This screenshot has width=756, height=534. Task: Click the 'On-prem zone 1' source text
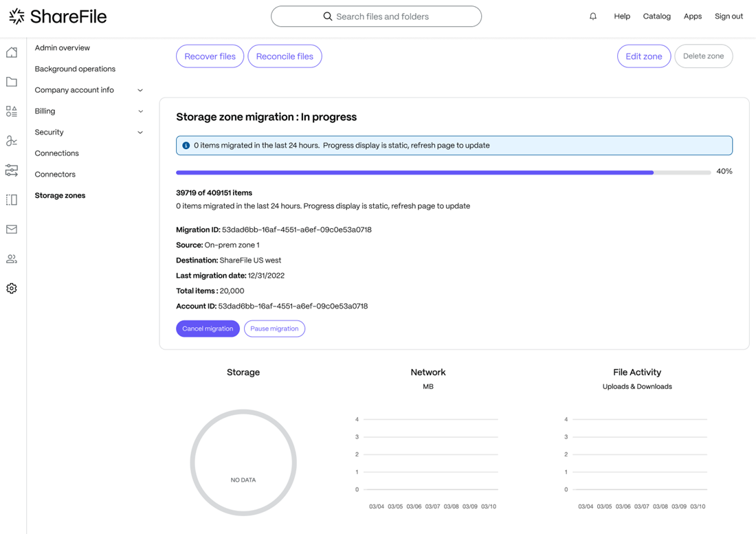tap(232, 245)
